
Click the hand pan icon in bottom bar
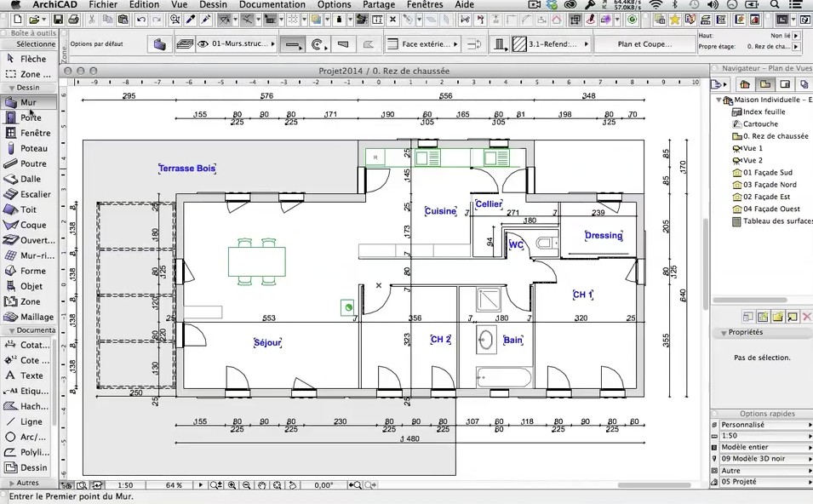point(262,485)
